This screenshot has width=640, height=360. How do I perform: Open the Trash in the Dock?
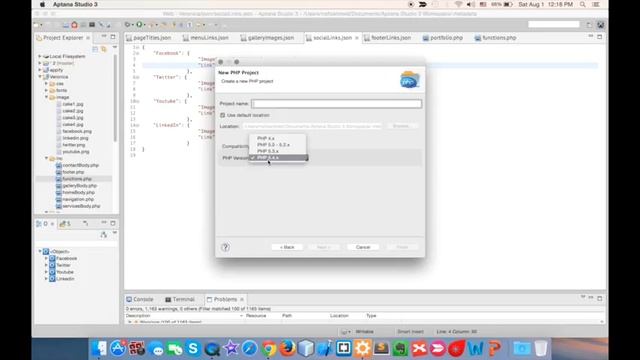(540, 348)
